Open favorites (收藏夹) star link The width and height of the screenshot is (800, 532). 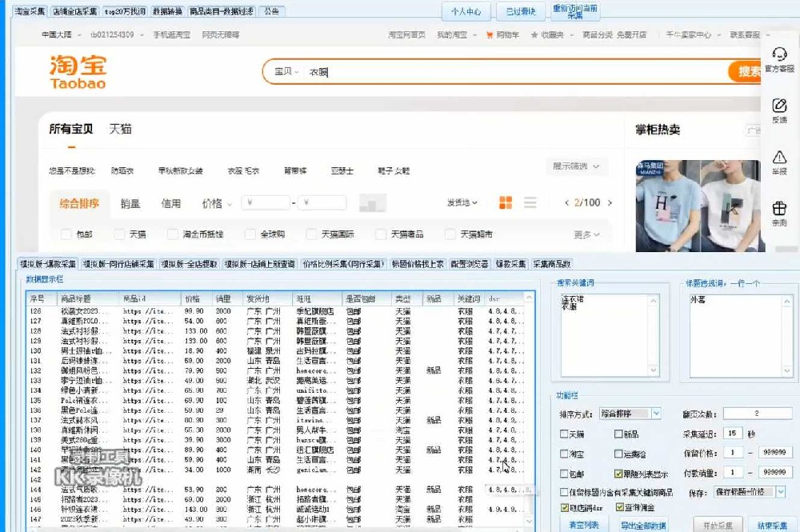click(547, 34)
